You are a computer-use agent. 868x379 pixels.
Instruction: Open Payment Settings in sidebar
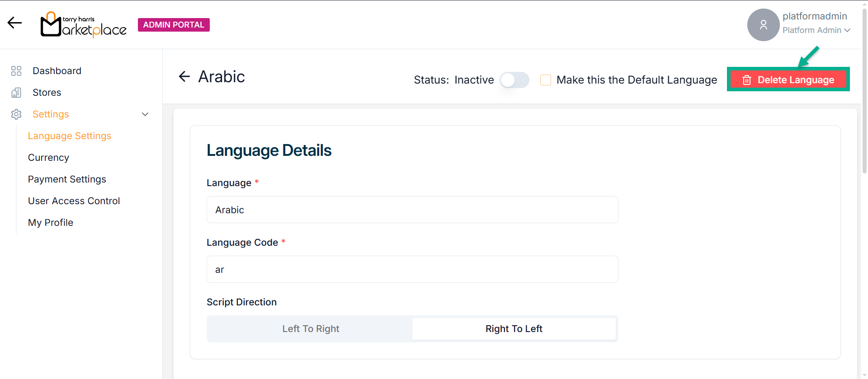[x=67, y=179]
